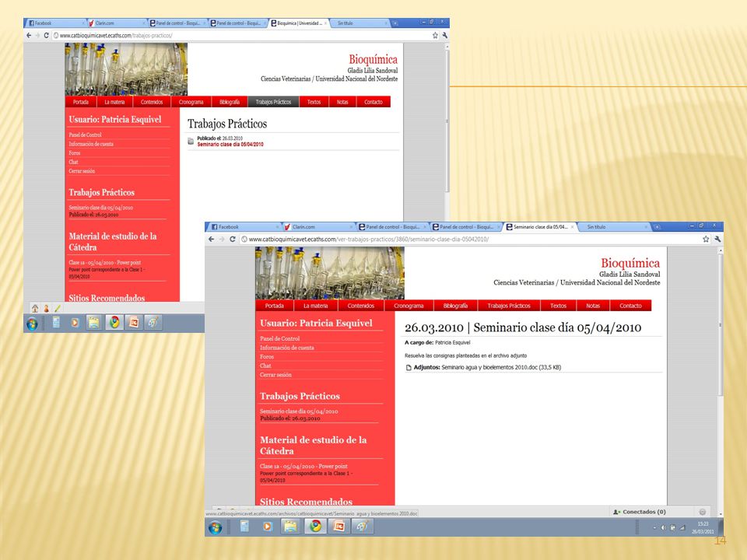Open Explorer folder icon on the rear window's taskbar
This screenshot has height=560, width=747.
tap(94, 323)
